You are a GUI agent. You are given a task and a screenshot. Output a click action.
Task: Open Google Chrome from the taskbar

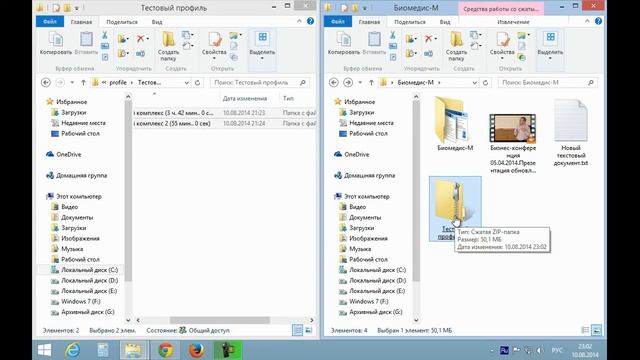165,350
